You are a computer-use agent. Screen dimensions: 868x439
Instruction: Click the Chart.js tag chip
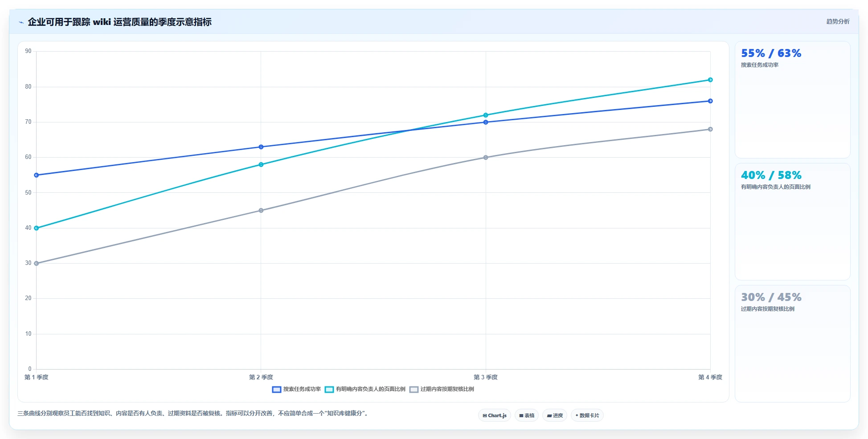coord(495,415)
